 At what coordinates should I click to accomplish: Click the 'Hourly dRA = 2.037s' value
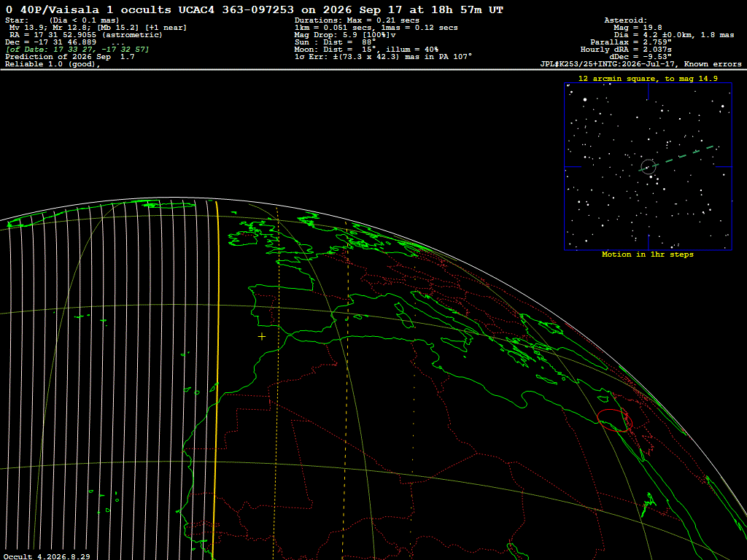(x=626, y=50)
